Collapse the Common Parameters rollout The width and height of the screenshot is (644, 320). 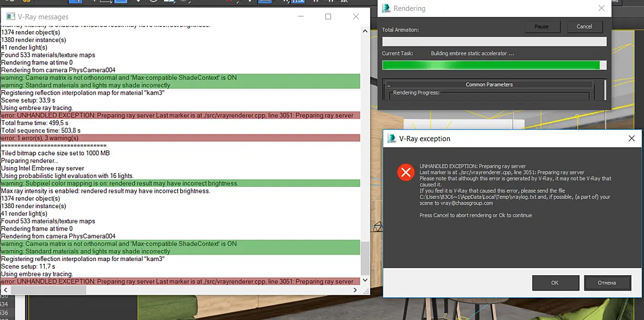tap(389, 85)
